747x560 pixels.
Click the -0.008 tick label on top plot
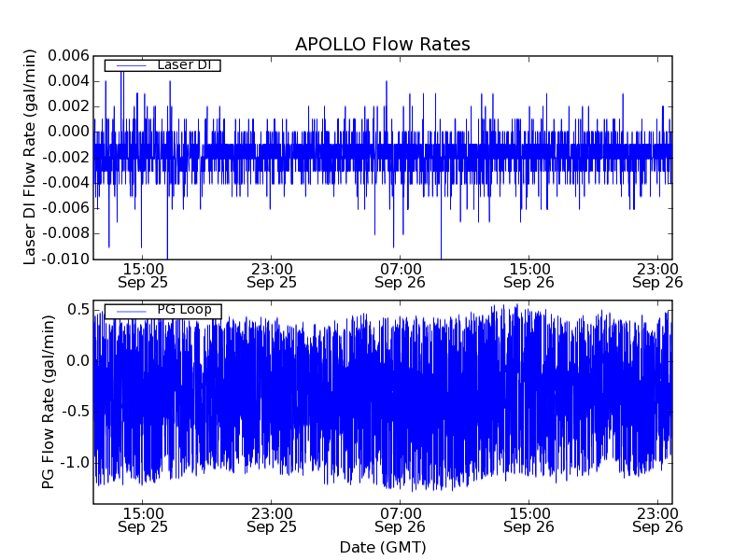(x=65, y=233)
